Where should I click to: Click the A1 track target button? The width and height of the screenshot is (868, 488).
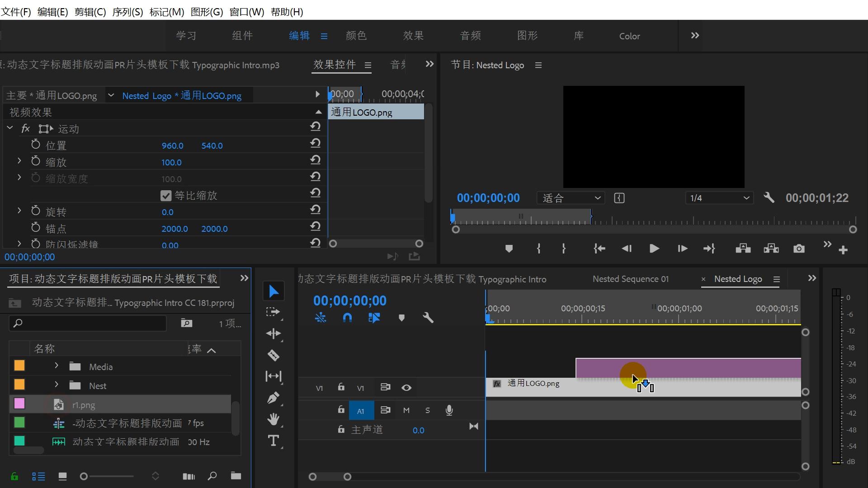pos(361,411)
